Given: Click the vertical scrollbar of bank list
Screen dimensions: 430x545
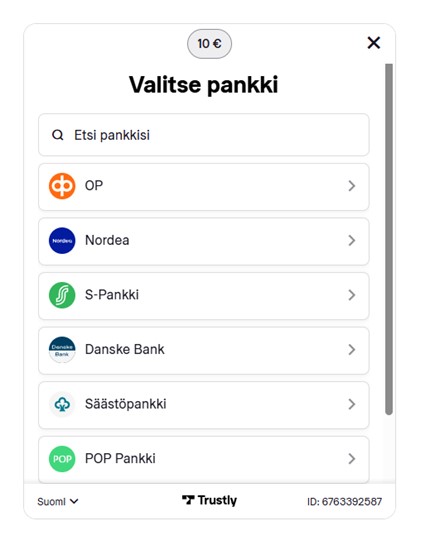Looking at the screenshot, I should [389, 239].
